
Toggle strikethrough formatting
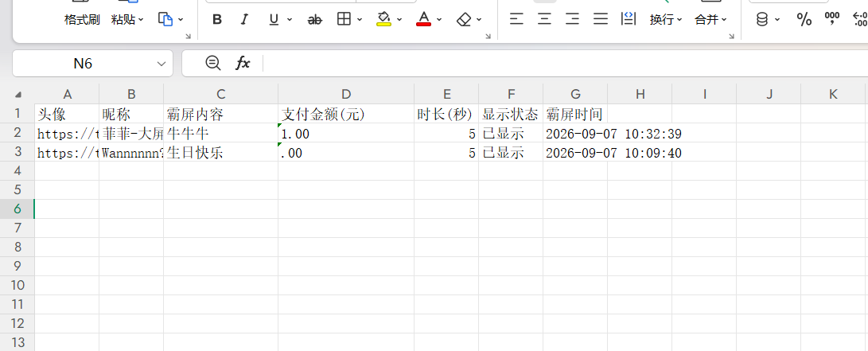314,20
